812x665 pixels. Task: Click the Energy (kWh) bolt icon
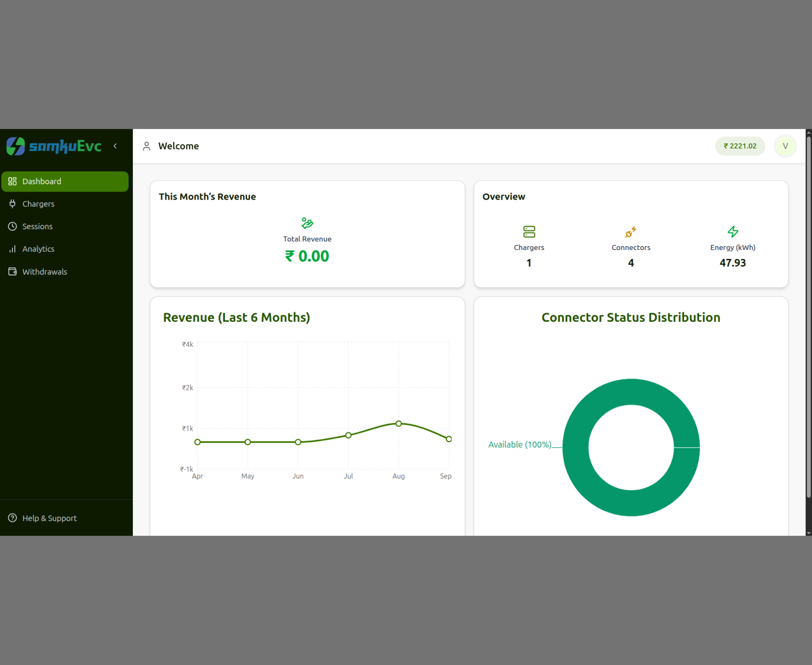[x=732, y=232]
